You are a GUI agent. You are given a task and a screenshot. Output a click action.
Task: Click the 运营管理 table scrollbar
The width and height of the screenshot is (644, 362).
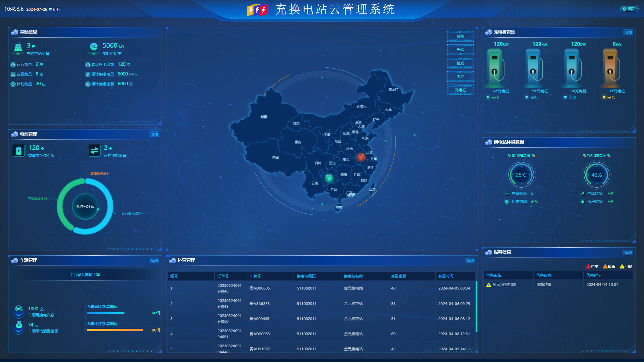[x=476, y=307]
